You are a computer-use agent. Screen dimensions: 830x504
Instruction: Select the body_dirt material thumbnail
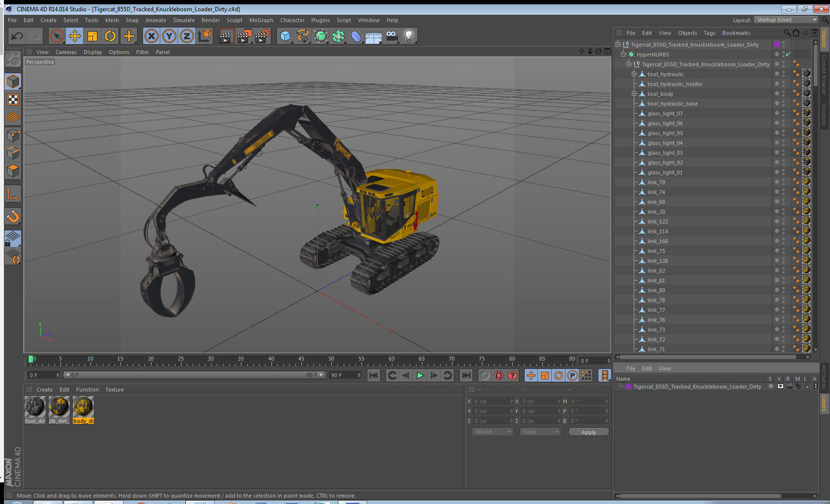click(83, 407)
